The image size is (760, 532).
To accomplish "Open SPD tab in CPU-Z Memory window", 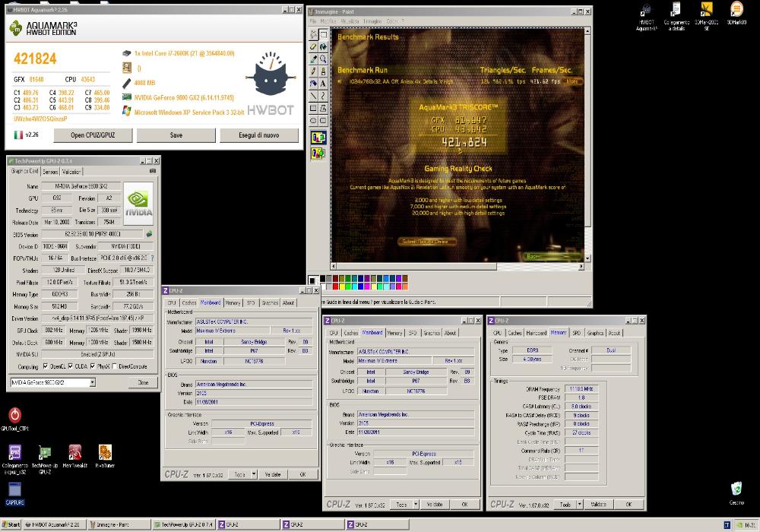I will pos(576,333).
